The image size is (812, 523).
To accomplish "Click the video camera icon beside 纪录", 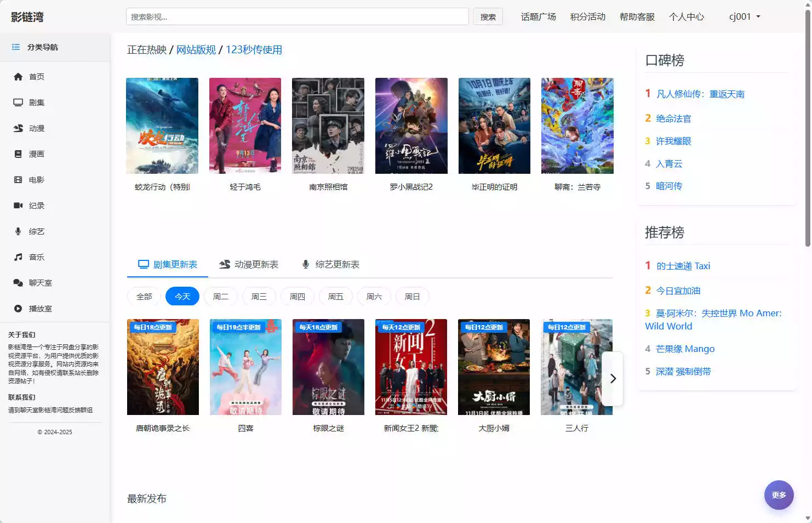I will [18, 206].
